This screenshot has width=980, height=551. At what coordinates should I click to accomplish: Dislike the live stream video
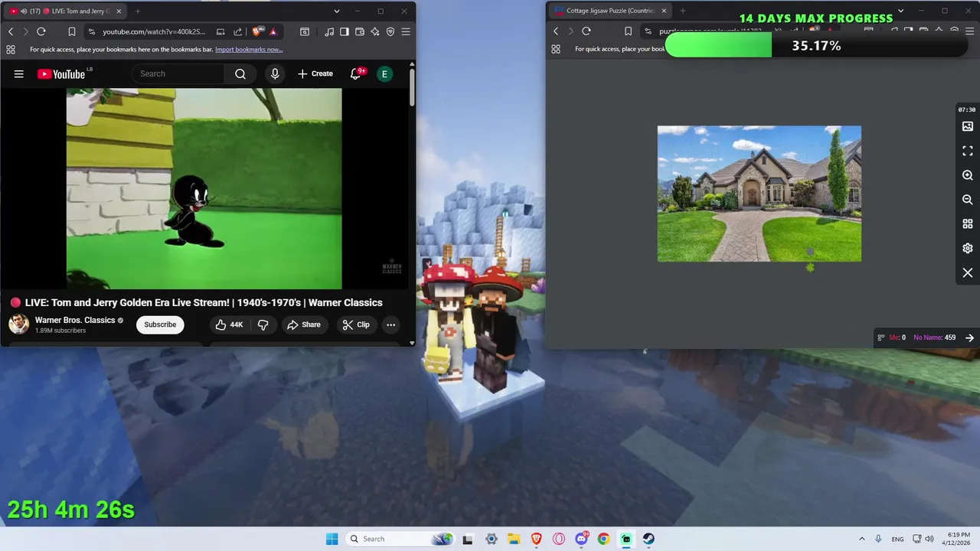pos(263,324)
